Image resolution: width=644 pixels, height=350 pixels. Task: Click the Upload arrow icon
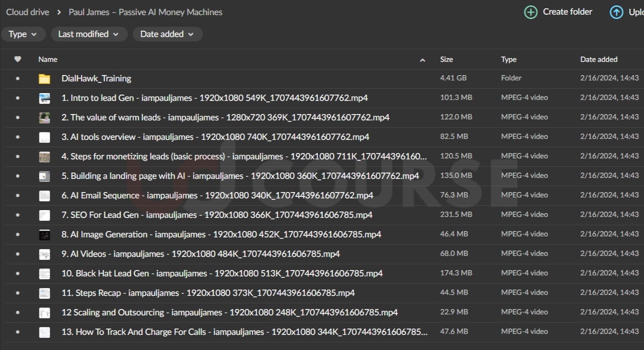(x=616, y=12)
